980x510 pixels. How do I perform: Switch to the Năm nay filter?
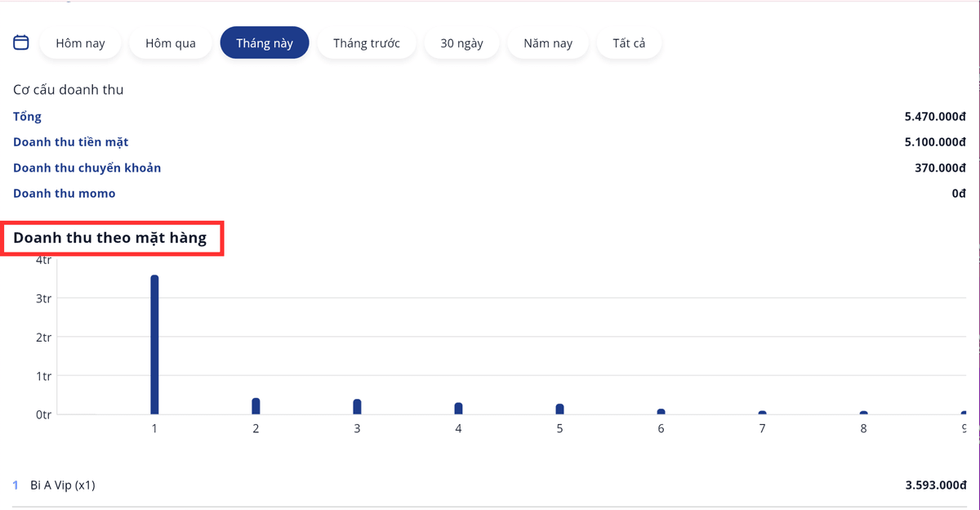(x=548, y=43)
